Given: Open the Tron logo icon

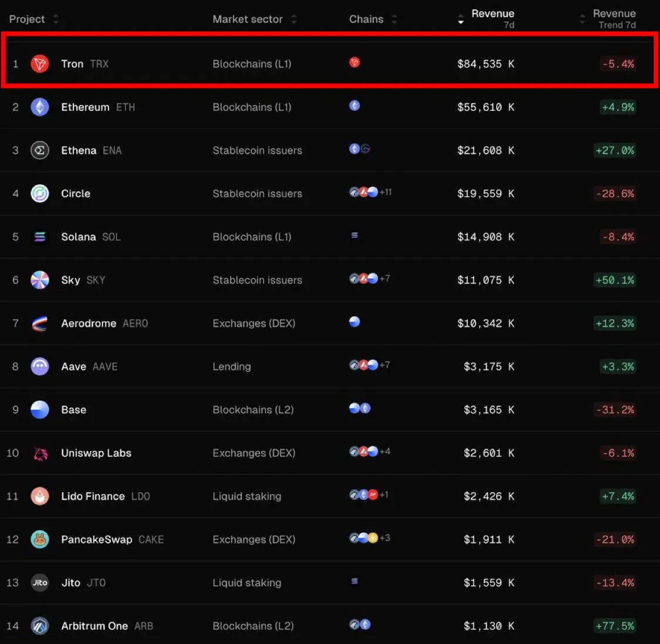Looking at the screenshot, I should click(40, 64).
